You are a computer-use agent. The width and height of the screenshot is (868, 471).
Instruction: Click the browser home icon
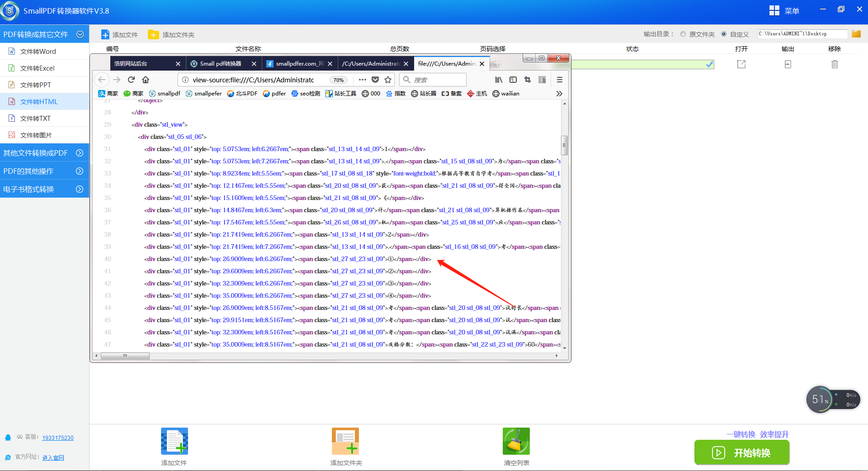146,80
